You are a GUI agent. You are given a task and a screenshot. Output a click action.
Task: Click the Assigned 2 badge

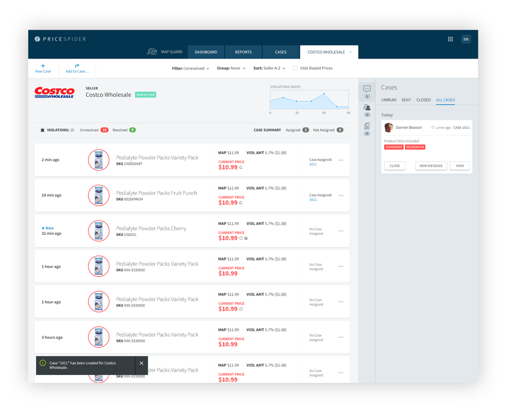pos(305,130)
